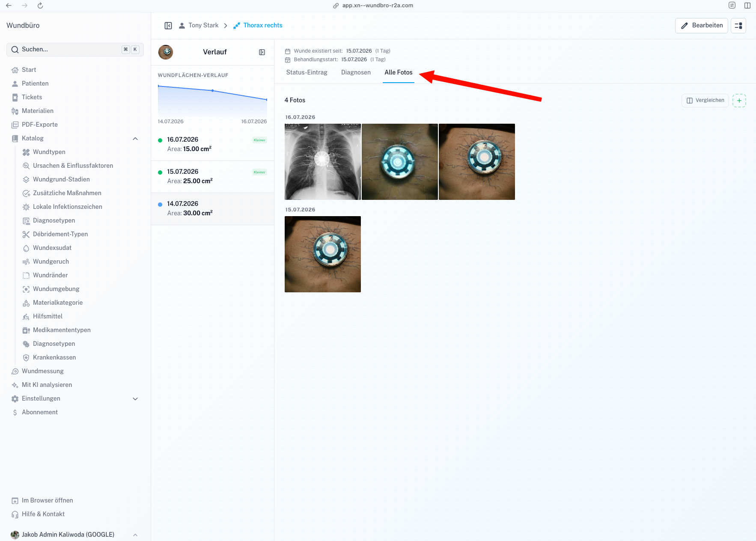Reload the browser page
The width and height of the screenshot is (756, 541).
(40, 6)
